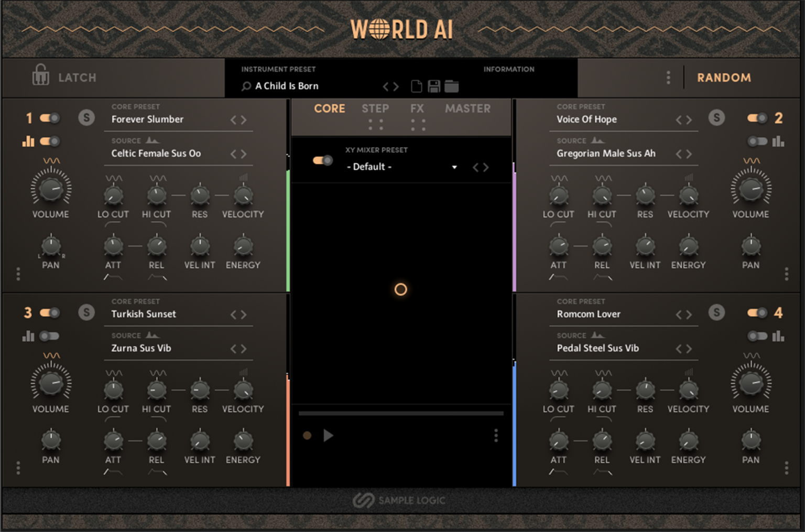Image resolution: width=805 pixels, height=532 pixels.
Task: Open the XY Mixer Default preset dropdown
Action: [x=454, y=167]
